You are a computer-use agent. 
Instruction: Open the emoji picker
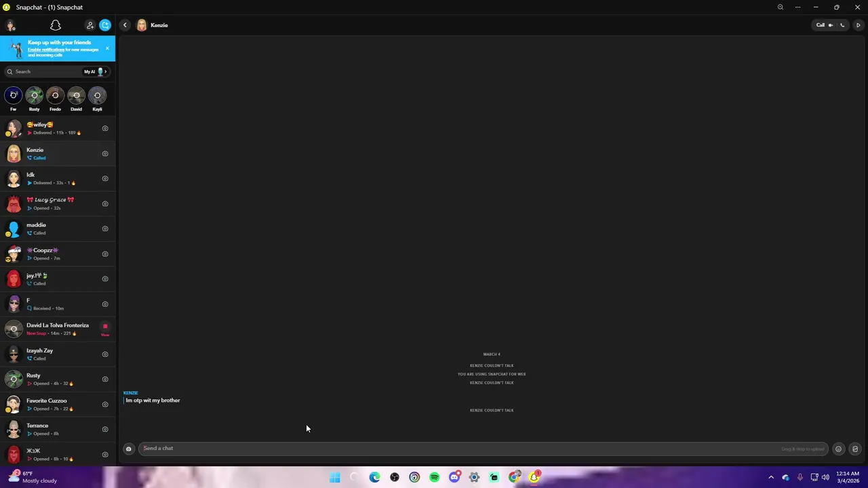[838, 449]
